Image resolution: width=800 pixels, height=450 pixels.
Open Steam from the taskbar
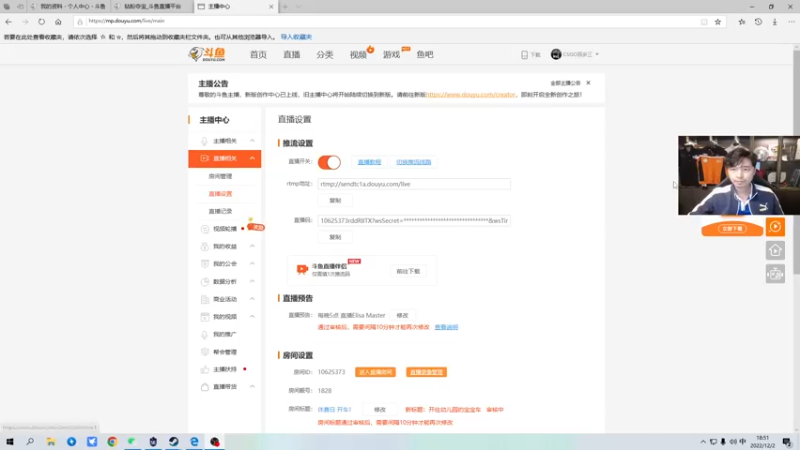coord(173,442)
